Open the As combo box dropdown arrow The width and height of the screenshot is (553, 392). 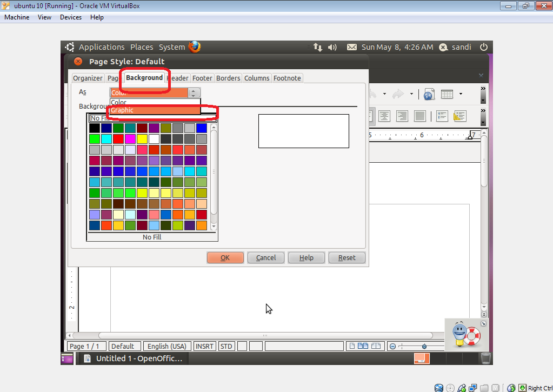click(x=194, y=93)
